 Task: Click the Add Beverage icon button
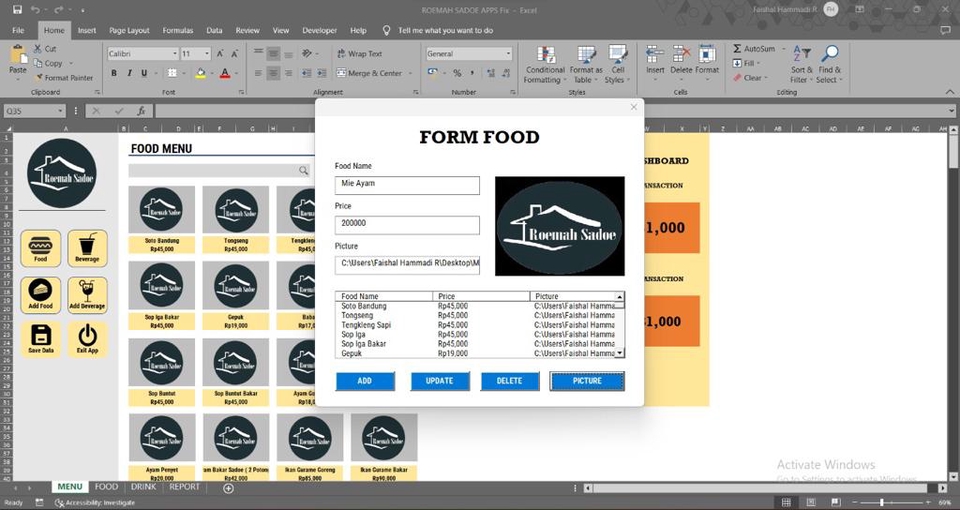click(87, 295)
